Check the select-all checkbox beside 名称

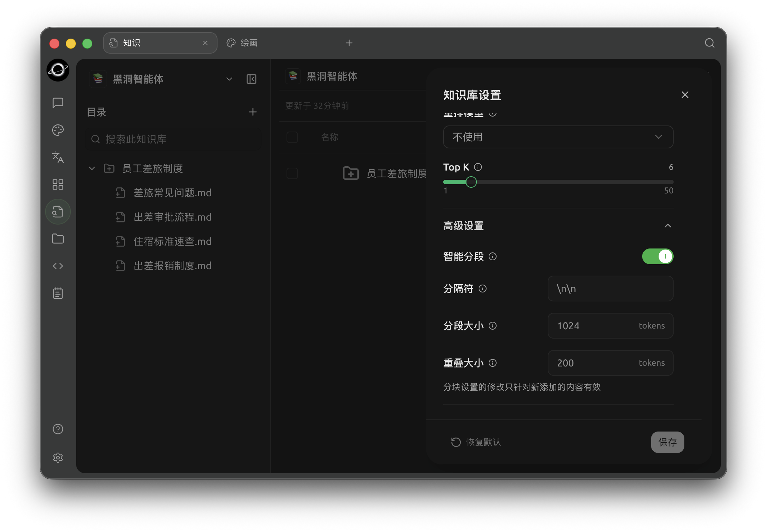tap(292, 137)
